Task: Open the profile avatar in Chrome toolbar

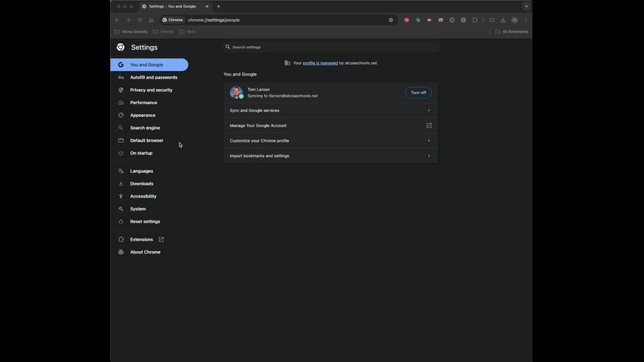Action: (x=514, y=20)
